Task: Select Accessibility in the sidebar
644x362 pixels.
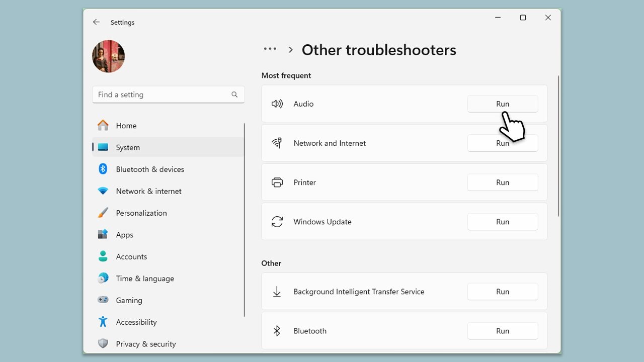Action: (136, 322)
